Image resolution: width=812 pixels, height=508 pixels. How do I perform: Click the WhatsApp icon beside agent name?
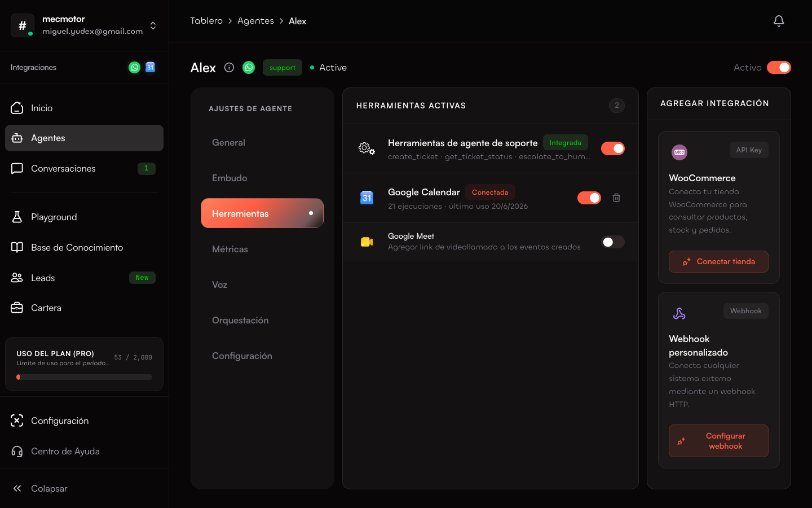coord(249,67)
